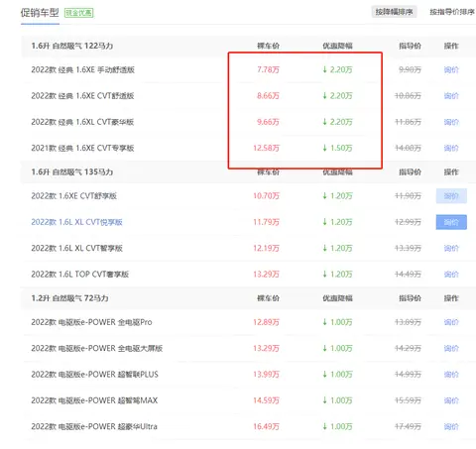Click 询价 for e-POWER 超智驾MAX
The width and height of the screenshot is (476, 449).
pos(451,400)
